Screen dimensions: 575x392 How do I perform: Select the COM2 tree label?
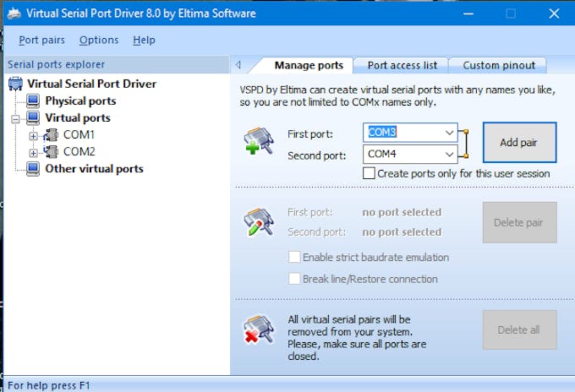pyautogui.click(x=79, y=151)
